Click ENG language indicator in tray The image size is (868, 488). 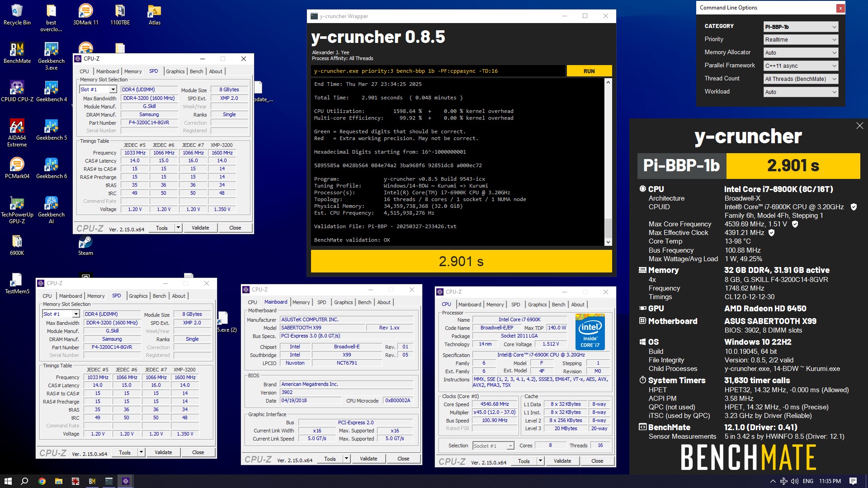tap(808, 481)
